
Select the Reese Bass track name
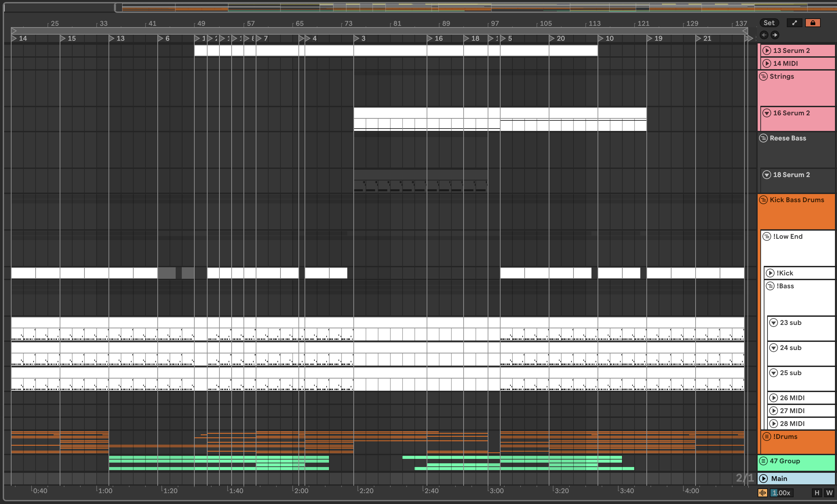click(788, 138)
